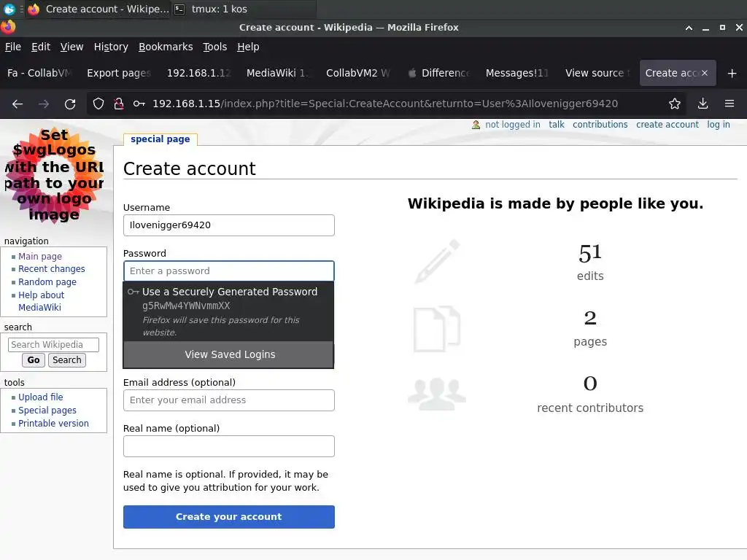Open the Help menu

point(248,47)
